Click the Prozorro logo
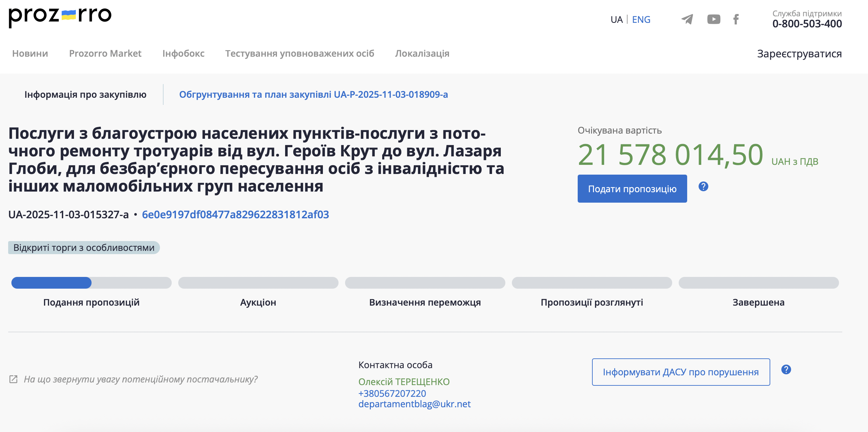This screenshot has width=868, height=432. coord(60,16)
